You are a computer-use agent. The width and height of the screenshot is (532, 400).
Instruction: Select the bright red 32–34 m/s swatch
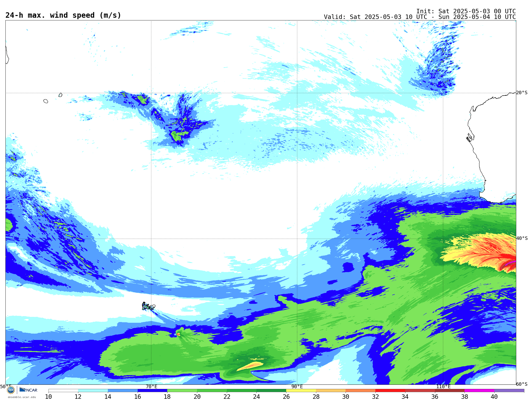(390, 391)
